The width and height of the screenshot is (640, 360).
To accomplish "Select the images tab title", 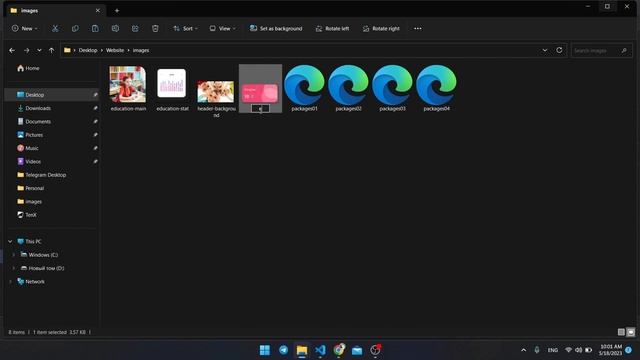I will pyautogui.click(x=29, y=11).
